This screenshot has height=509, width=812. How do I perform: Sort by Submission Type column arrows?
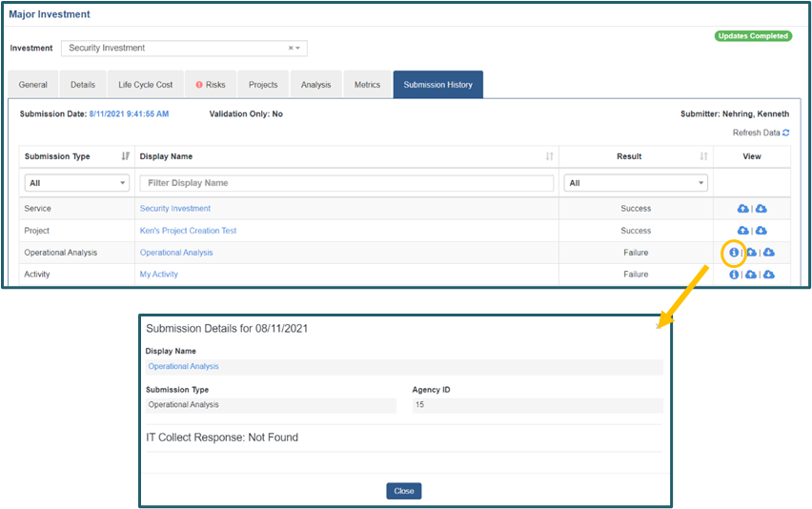pyautogui.click(x=125, y=156)
